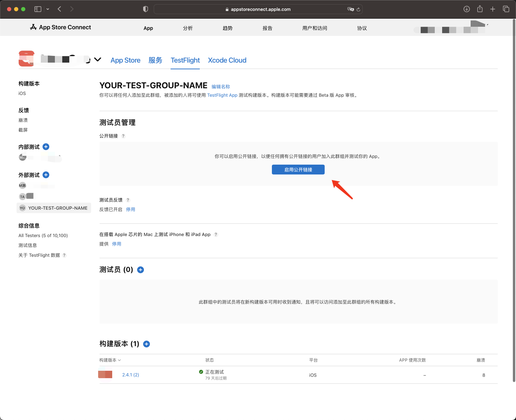Switch to the Xcode Cloud tab
This screenshot has width=516, height=420.
coord(227,60)
